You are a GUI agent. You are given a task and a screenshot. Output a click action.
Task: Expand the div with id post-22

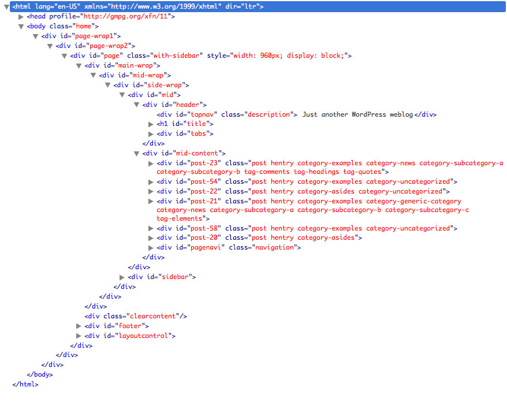151,191
